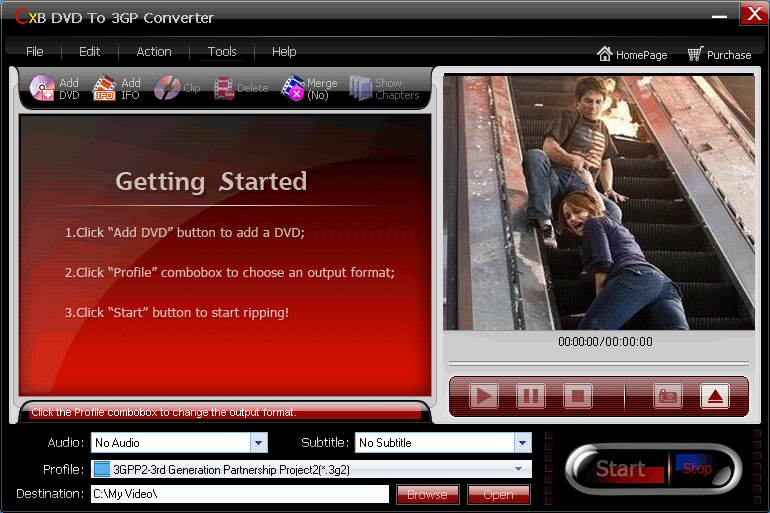Click the Getting Started heading
Screen dimensions: 770x513
click(x=211, y=182)
